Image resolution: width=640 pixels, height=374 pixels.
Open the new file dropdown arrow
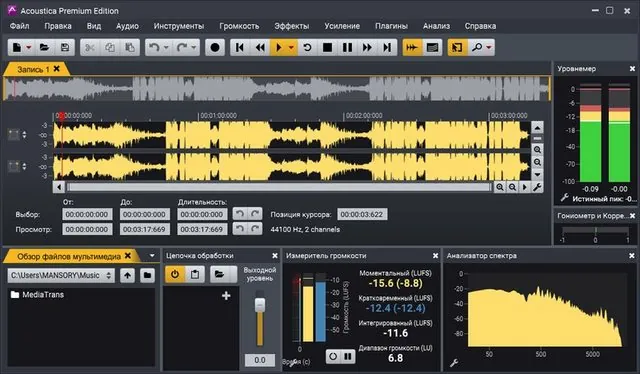pos(29,48)
